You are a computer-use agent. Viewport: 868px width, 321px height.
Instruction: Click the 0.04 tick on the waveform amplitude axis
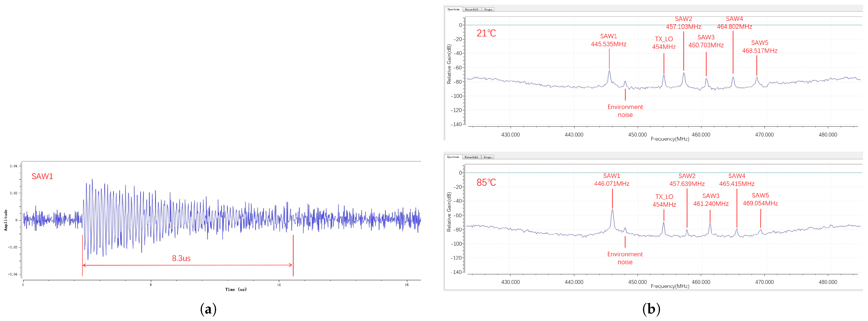click(x=13, y=166)
